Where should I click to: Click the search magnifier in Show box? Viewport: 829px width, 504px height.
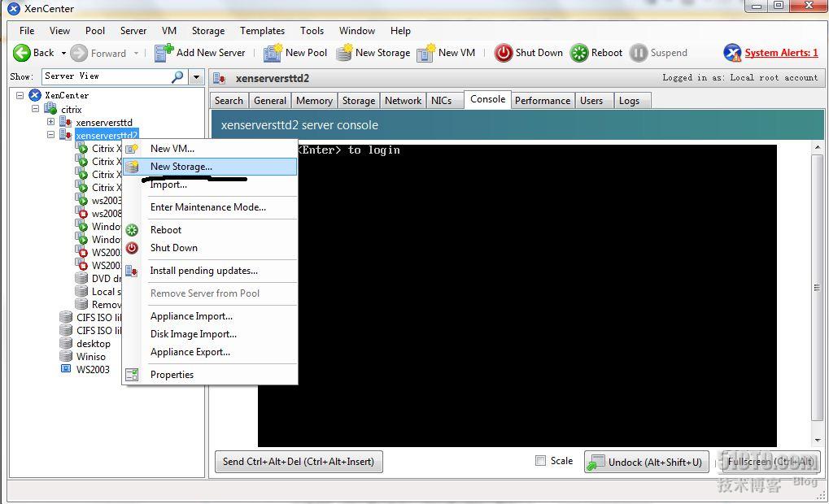[x=177, y=76]
